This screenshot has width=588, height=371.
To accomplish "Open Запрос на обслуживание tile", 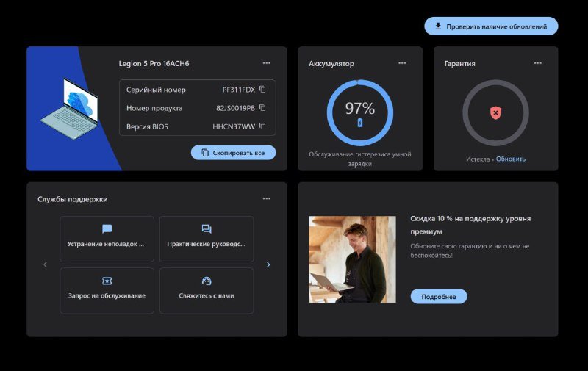I will (x=107, y=290).
